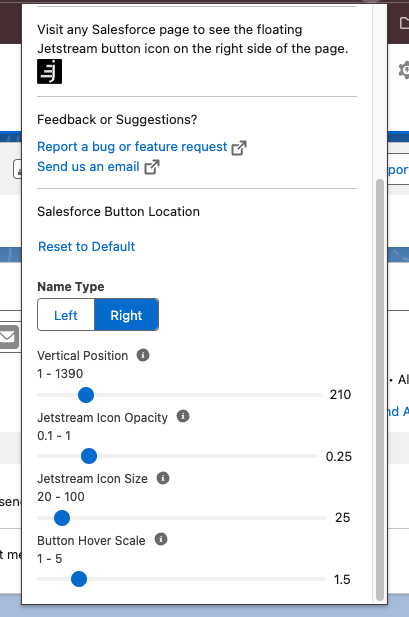Select the Right button location
The width and height of the screenshot is (409, 617).
click(x=126, y=315)
